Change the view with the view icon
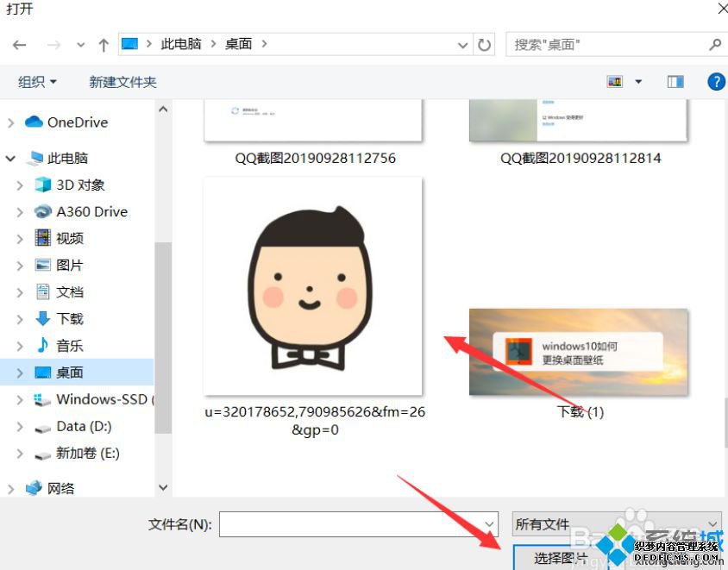Image resolution: width=728 pixels, height=570 pixels. pos(615,82)
